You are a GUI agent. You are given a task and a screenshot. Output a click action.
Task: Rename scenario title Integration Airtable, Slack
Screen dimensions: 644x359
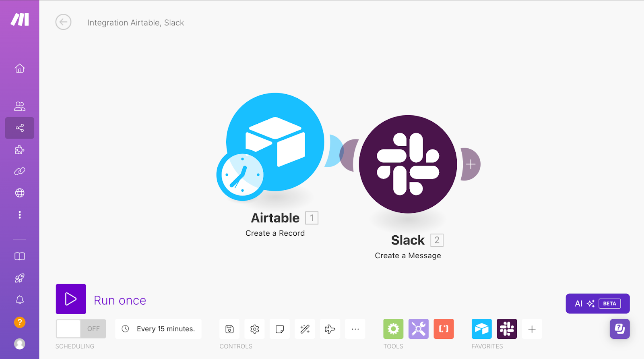[136, 23]
